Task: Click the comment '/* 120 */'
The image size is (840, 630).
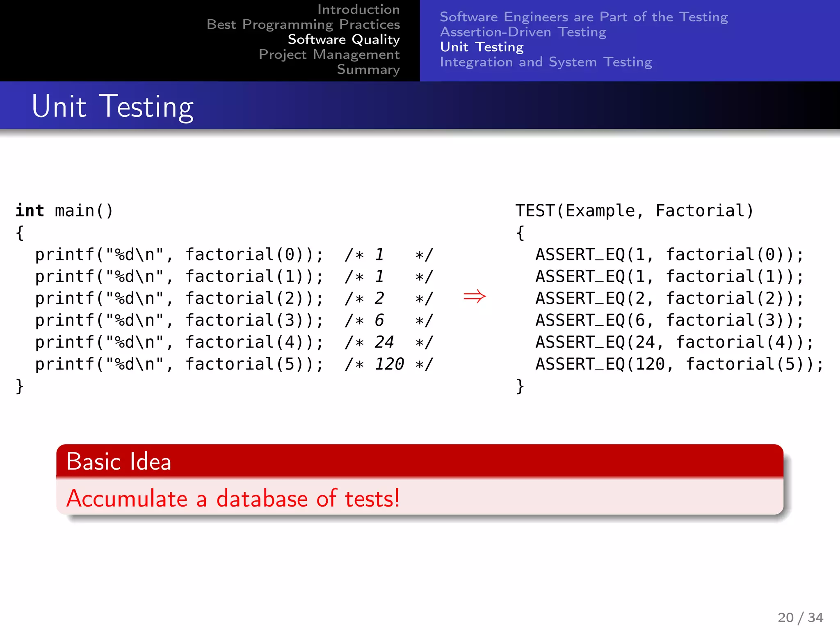Action: pyautogui.click(x=389, y=364)
